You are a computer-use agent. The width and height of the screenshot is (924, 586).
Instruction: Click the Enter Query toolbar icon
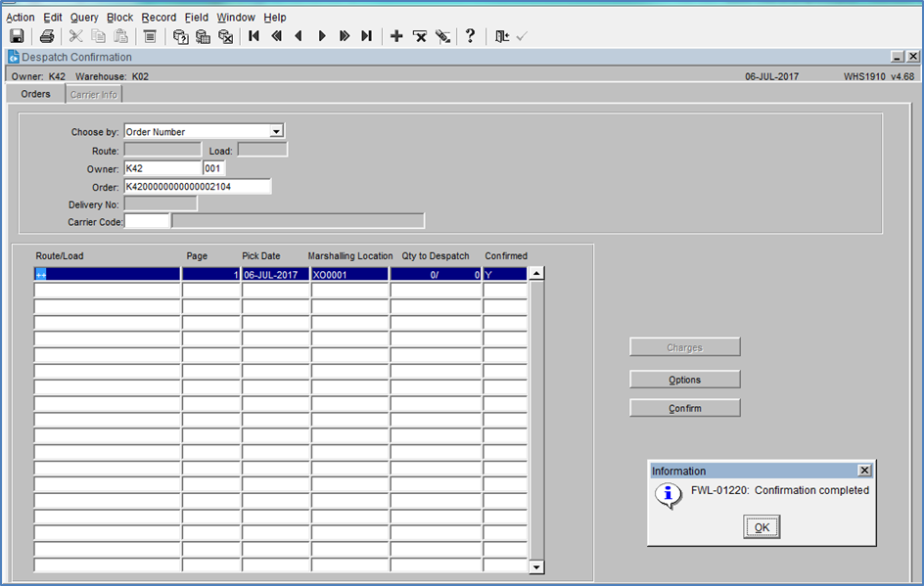[180, 36]
